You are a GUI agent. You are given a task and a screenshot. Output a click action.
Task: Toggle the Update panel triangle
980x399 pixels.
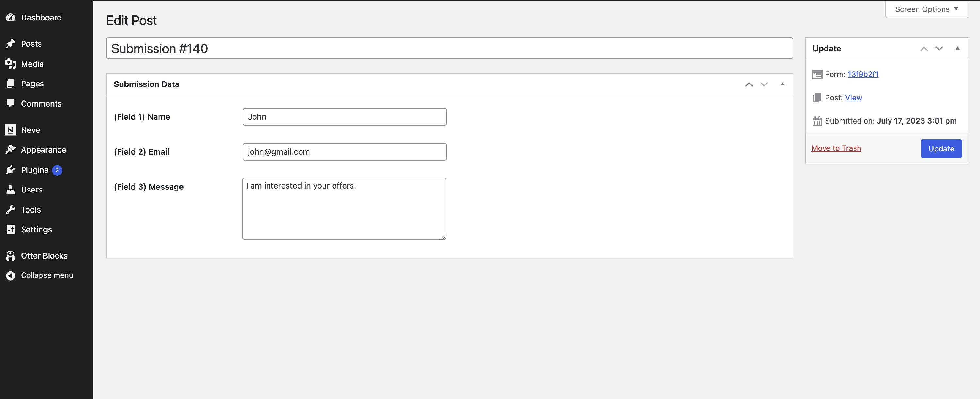957,49
